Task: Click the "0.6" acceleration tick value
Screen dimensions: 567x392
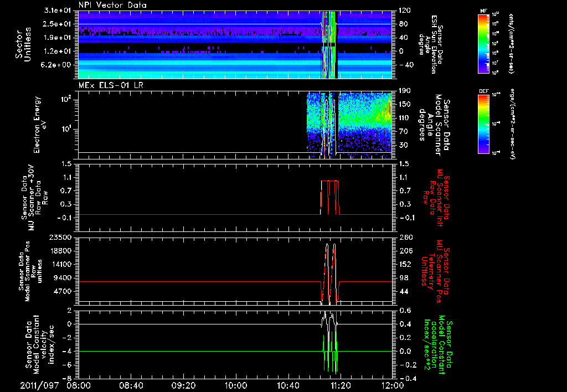Action: (405, 311)
